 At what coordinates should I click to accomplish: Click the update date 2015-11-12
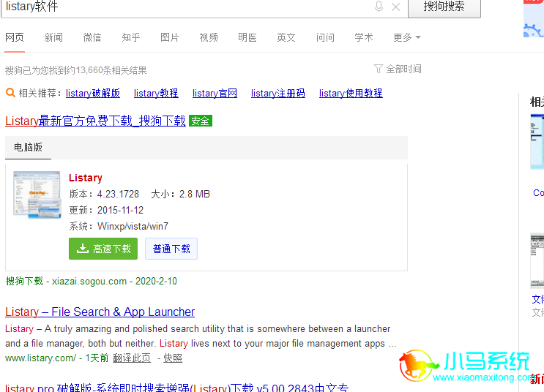[120, 210]
